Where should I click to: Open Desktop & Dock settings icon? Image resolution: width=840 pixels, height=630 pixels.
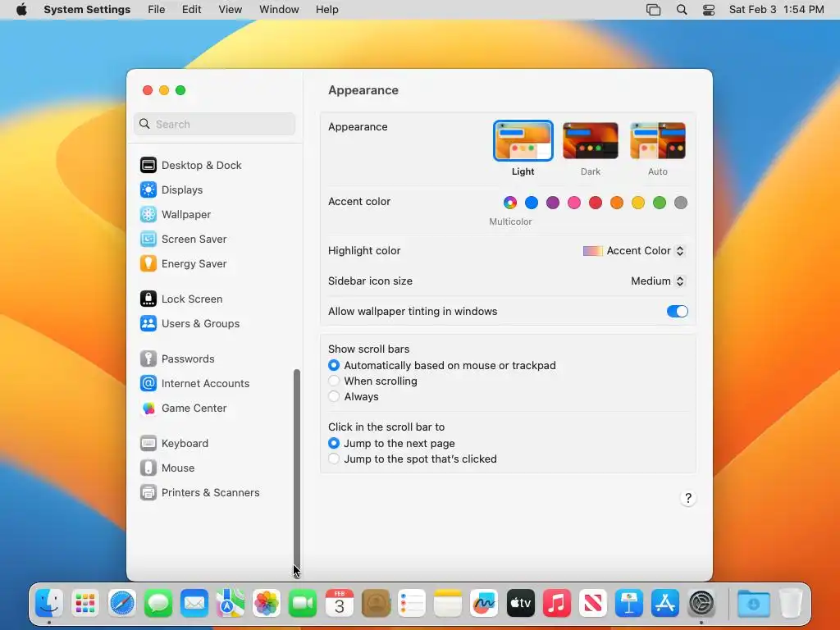[x=148, y=165]
